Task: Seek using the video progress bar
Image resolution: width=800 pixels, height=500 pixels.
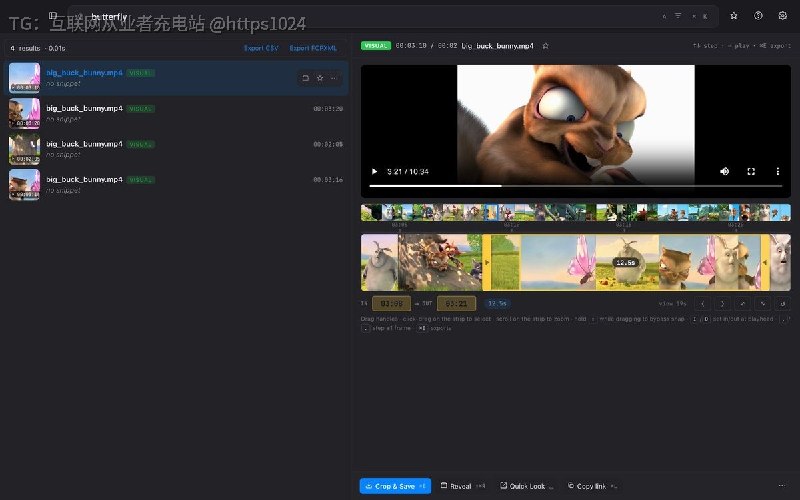Action: click(x=576, y=186)
